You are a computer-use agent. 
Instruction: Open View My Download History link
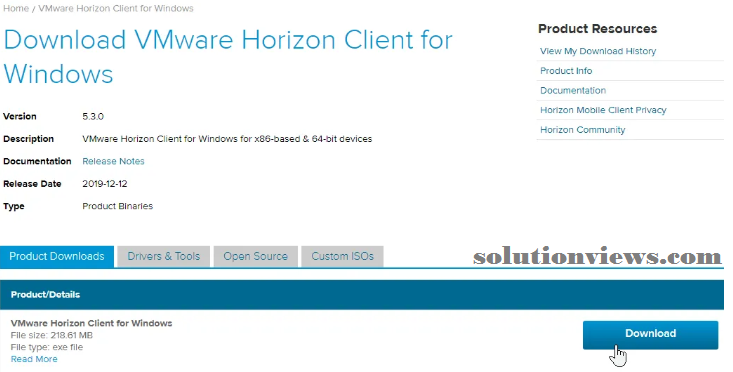point(598,51)
